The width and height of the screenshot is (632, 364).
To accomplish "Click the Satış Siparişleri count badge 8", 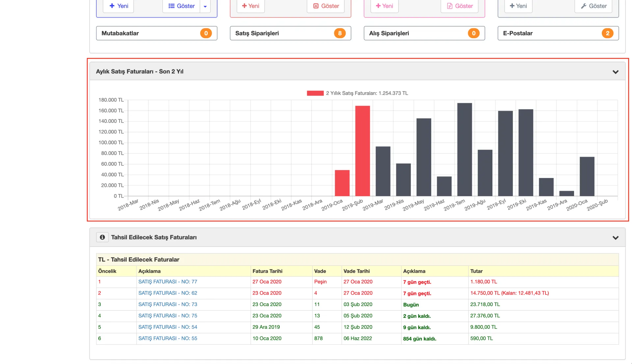I will coord(340,33).
